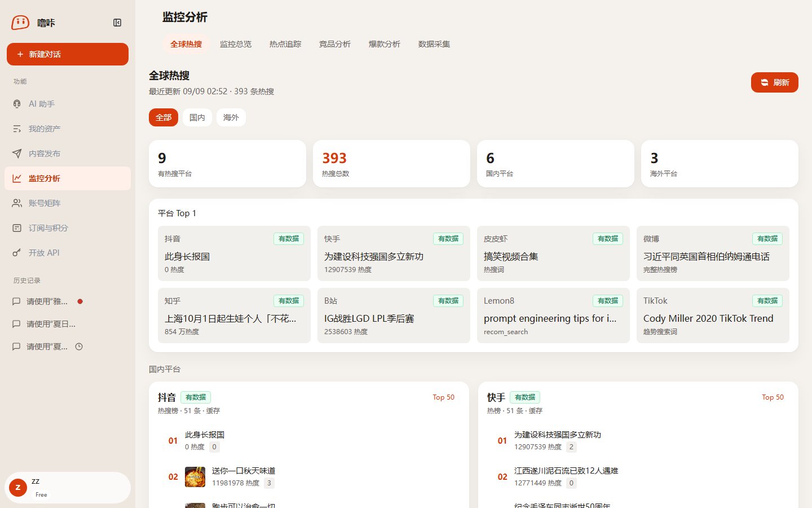Open the 知乎 Top 1 card
Screen dimensions: 812x508
[234, 316]
